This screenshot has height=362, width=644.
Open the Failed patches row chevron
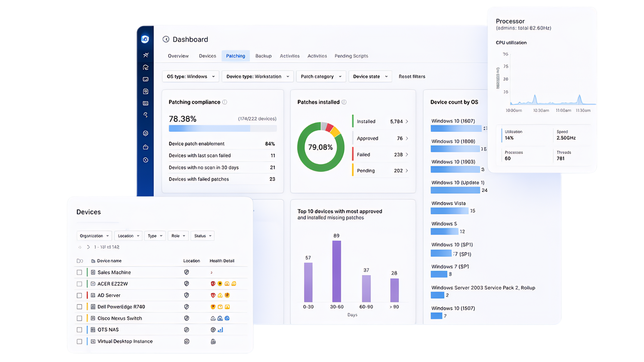point(407,155)
